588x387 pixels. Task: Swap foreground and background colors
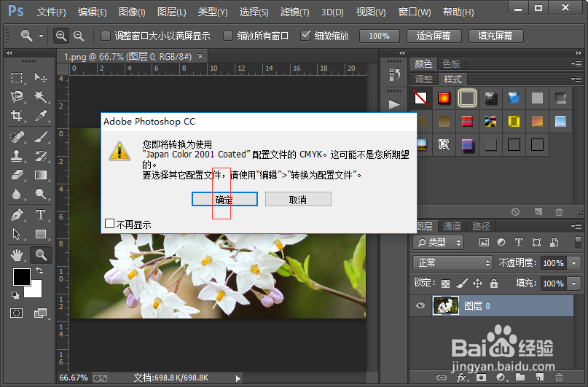click(39, 270)
